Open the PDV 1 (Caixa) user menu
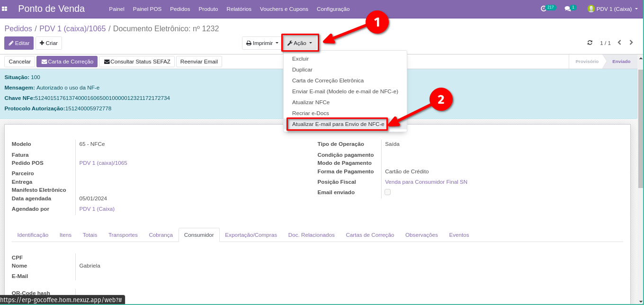644x305 pixels. (613, 9)
